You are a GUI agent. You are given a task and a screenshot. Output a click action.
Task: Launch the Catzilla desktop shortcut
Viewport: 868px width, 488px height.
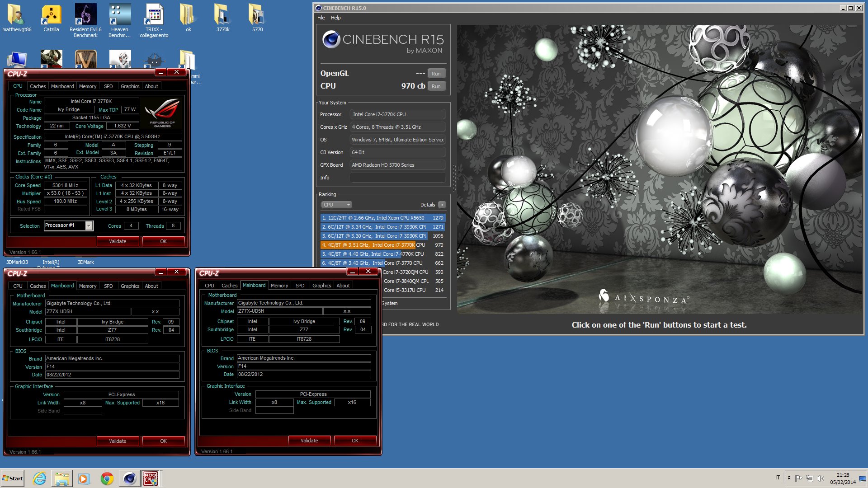coord(51,18)
